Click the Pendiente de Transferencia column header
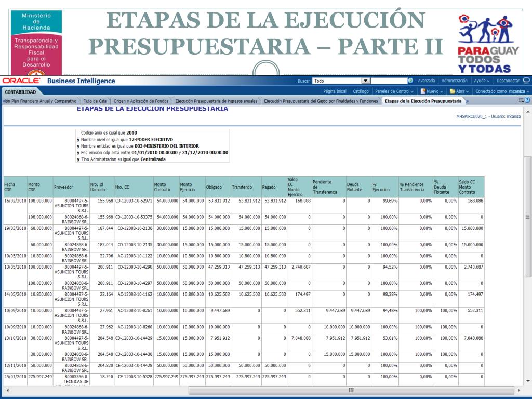The height and width of the screenshot is (399, 532). 329,187
